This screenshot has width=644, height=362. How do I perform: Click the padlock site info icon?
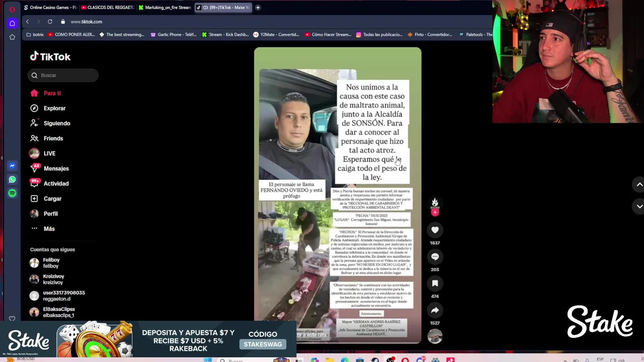[x=63, y=22]
